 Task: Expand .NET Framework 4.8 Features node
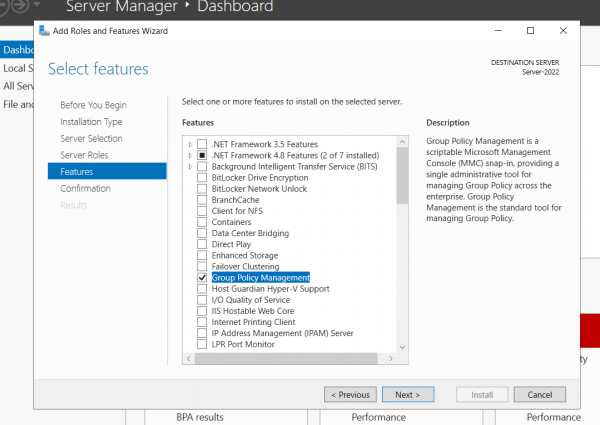(190, 156)
